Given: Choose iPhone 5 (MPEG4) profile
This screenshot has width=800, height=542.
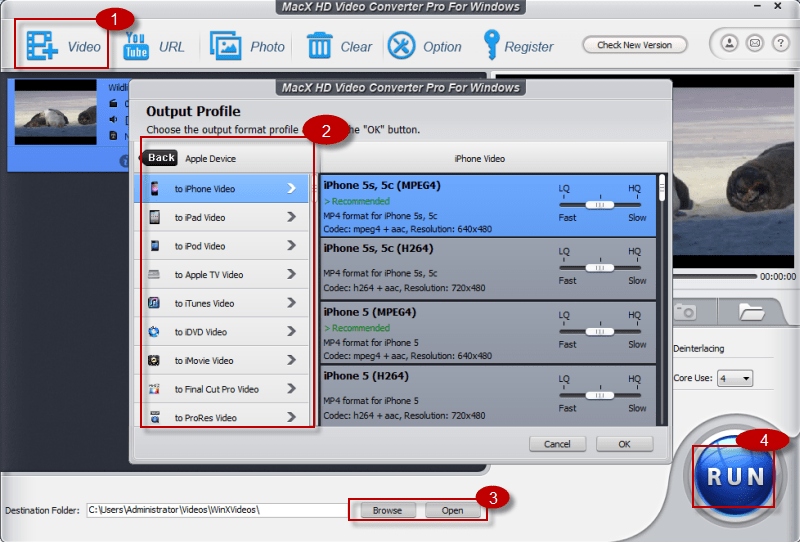Looking at the screenshot, I should [488, 333].
